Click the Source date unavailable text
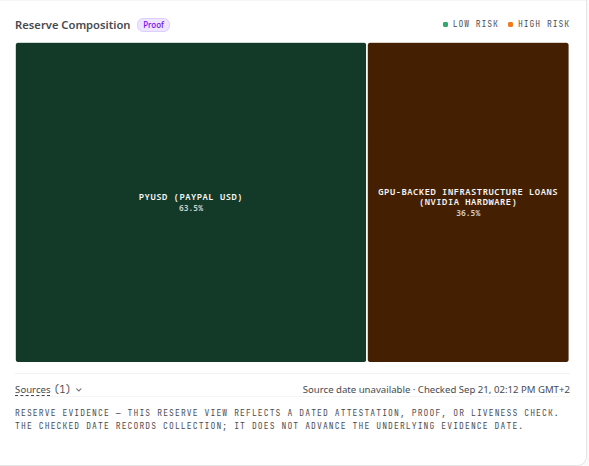The width and height of the screenshot is (589, 466). pos(356,390)
